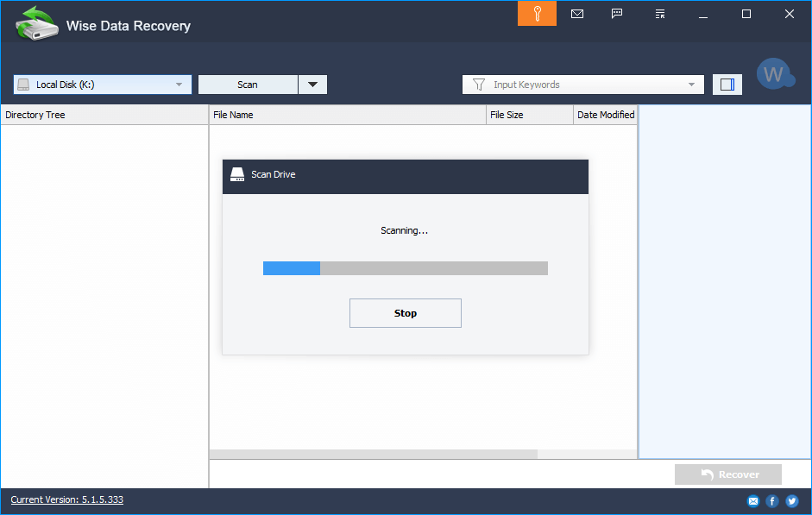Open the email icon in the footer

tap(753, 500)
